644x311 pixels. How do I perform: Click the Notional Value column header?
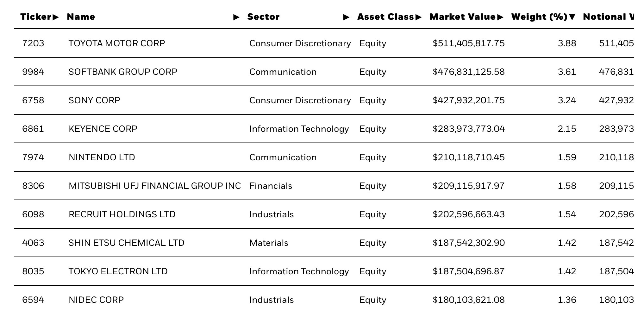tap(608, 17)
